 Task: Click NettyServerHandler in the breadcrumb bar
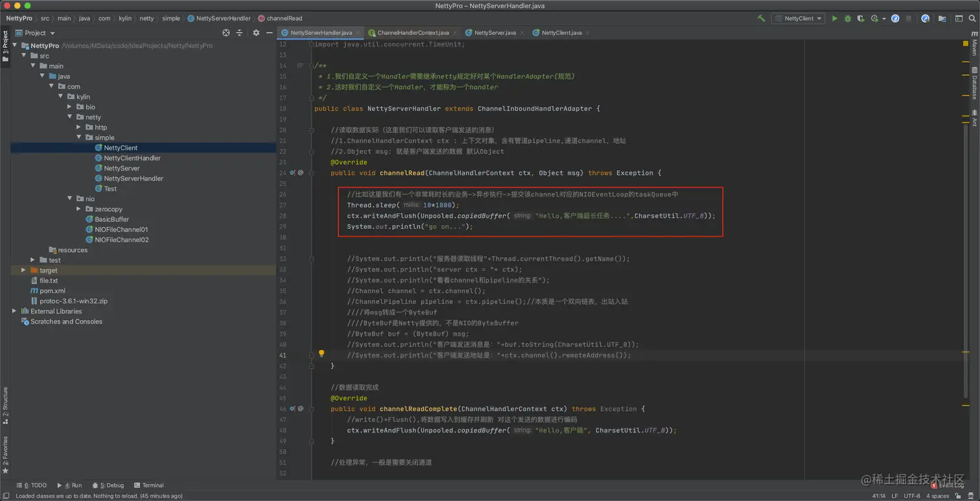coord(218,19)
